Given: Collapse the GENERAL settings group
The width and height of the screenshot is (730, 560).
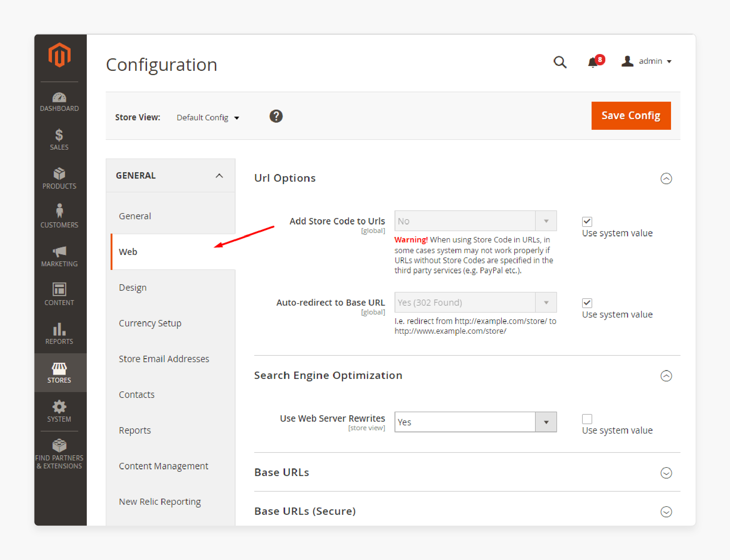Looking at the screenshot, I should pos(171,175).
